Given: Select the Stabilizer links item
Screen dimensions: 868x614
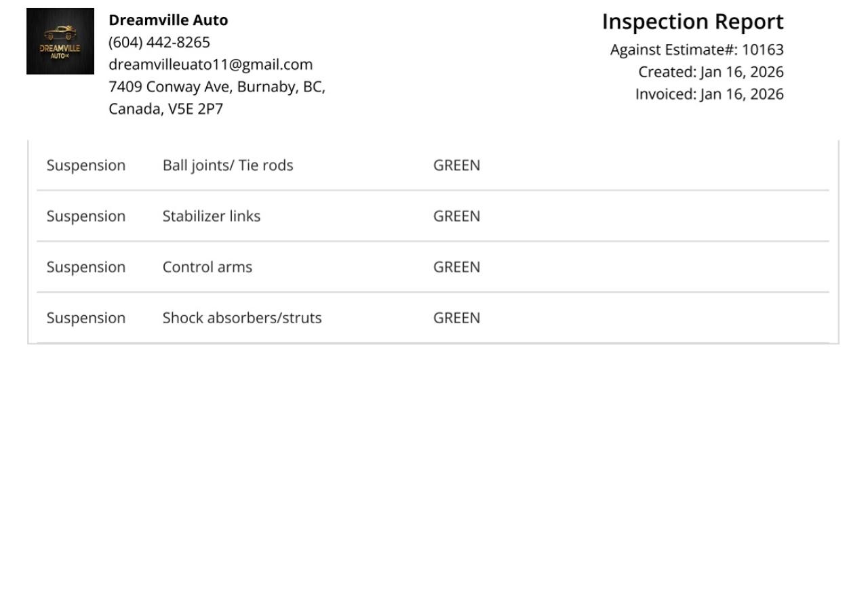Looking at the screenshot, I should coord(212,217).
